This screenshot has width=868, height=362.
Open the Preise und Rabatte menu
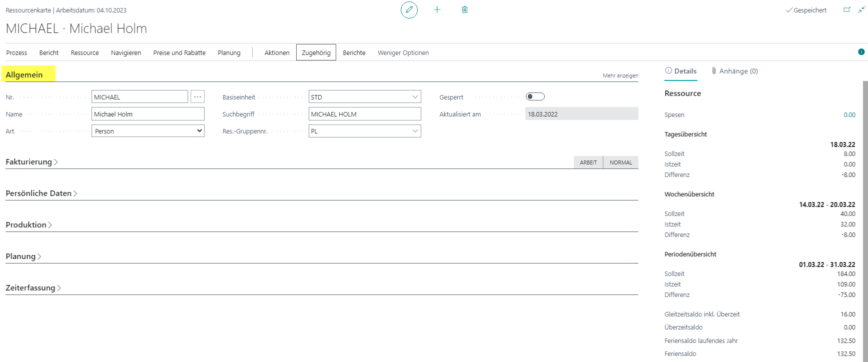180,52
